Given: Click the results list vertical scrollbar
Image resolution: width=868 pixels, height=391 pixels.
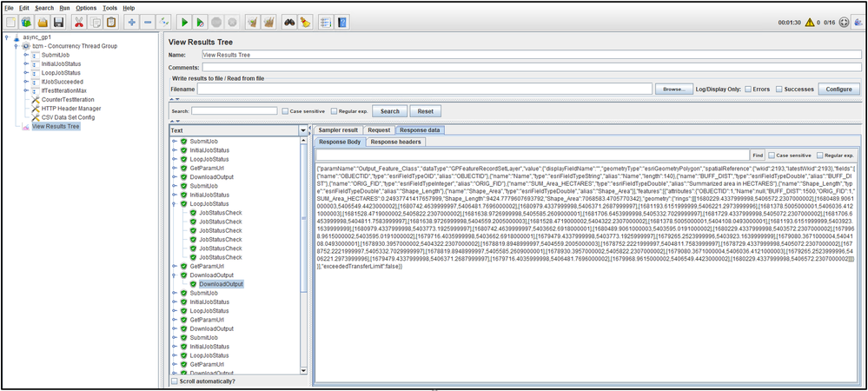Looking at the screenshot, I should (303, 255).
